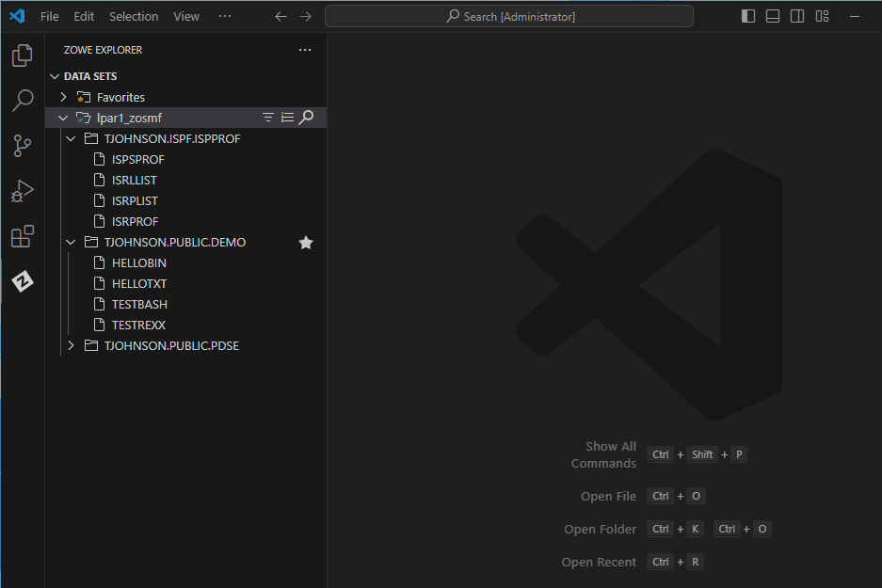Click the list icon on lpar1_zosmf row

[287, 118]
